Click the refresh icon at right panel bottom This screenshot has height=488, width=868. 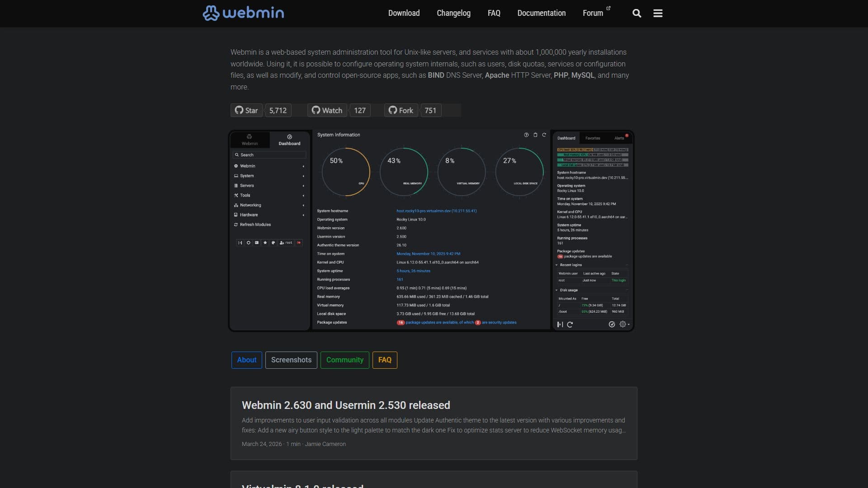pos(570,324)
